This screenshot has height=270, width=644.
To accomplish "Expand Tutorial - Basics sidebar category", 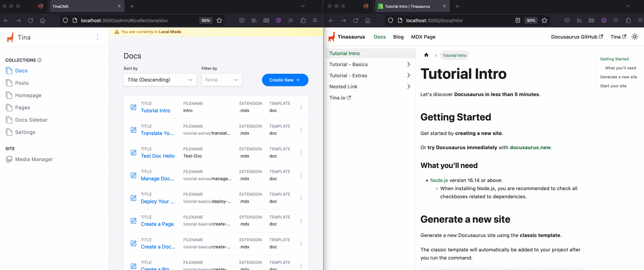I will [x=409, y=64].
